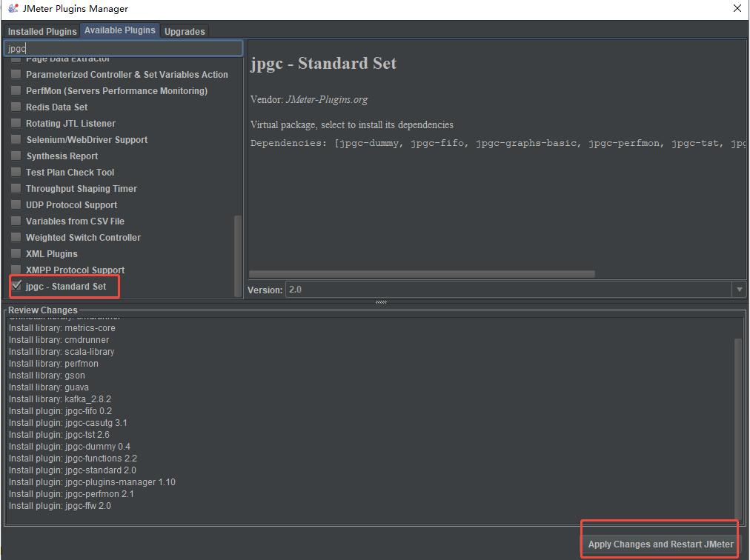The image size is (750, 560).
Task: Click 'Install plugin: jpgc-standard 2.0' line
Action: tap(72, 470)
